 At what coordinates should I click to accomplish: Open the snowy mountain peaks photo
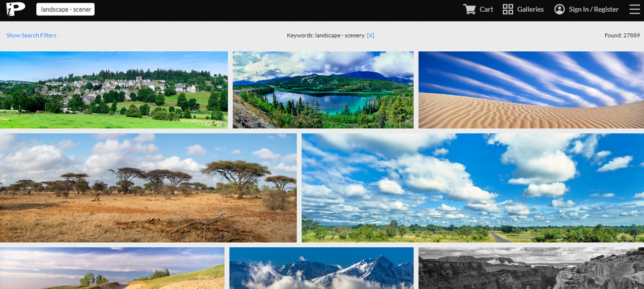[321, 268]
